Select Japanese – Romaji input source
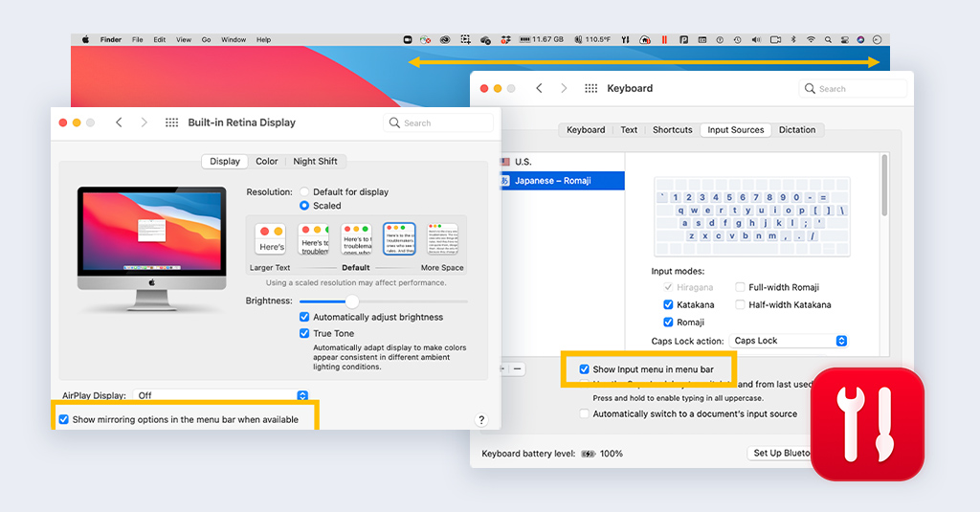The image size is (980, 512). pos(562,181)
